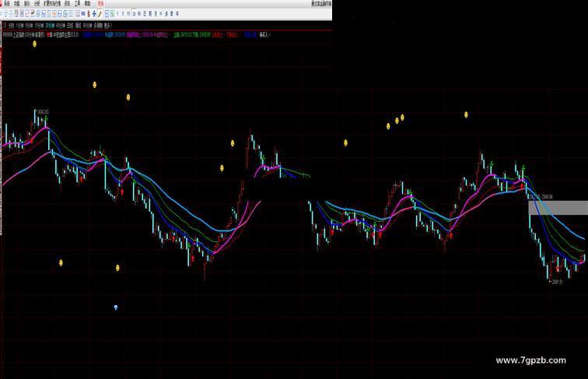This screenshot has height=379, width=588.
Task: Switch chart to 日线 period
Action: 70,26
